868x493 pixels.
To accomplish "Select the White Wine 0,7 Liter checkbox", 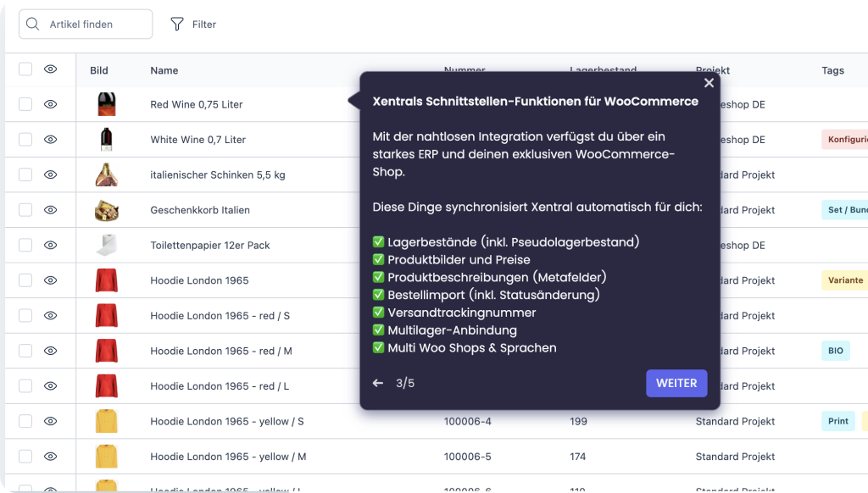I will point(25,140).
